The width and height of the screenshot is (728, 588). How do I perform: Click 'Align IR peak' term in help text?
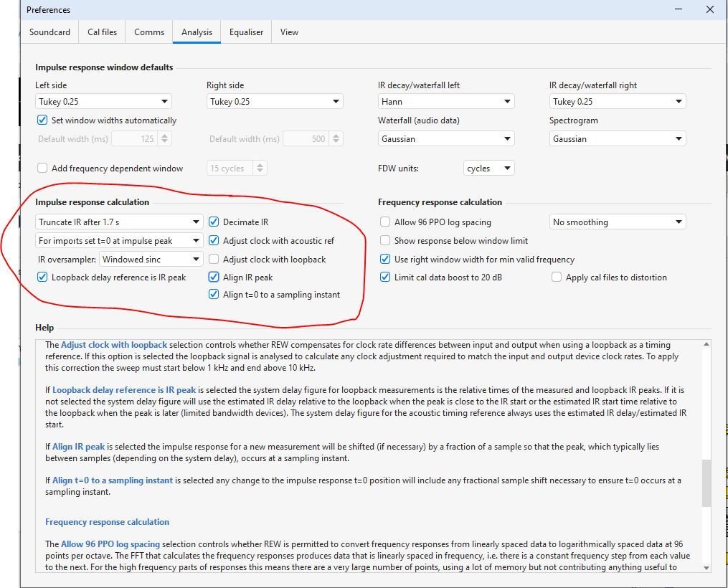(78, 447)
